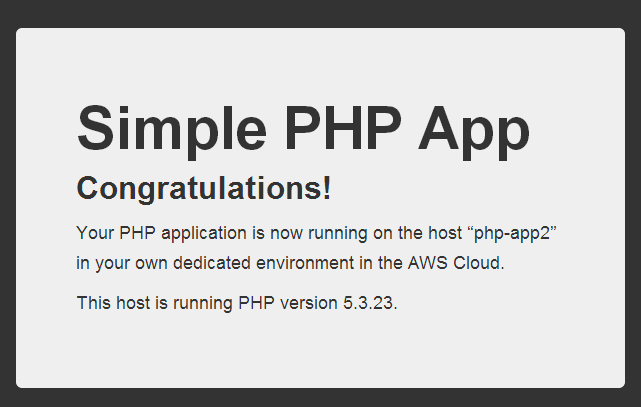Click "in your own" starting the second line
The width and height of the screenshot is (641, 407).
(x=122, y=263)
